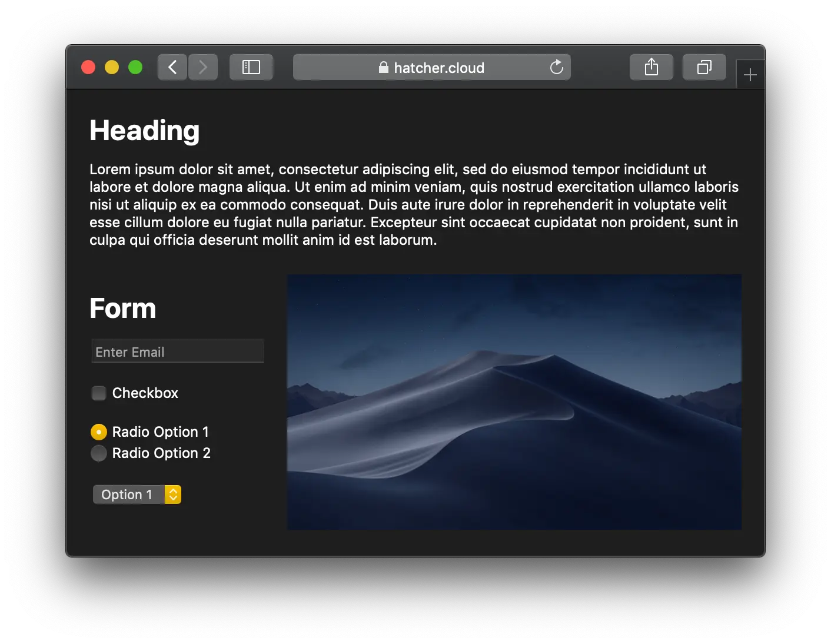Image resolution: width=831 pixels, height=644 pixels.
Task: Toggle the Checkbox control
Action: pyautogui.click(x=98, y=393)
